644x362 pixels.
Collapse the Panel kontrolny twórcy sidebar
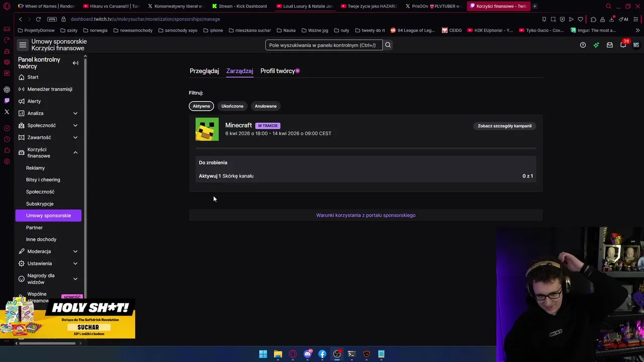click(75, 63)
